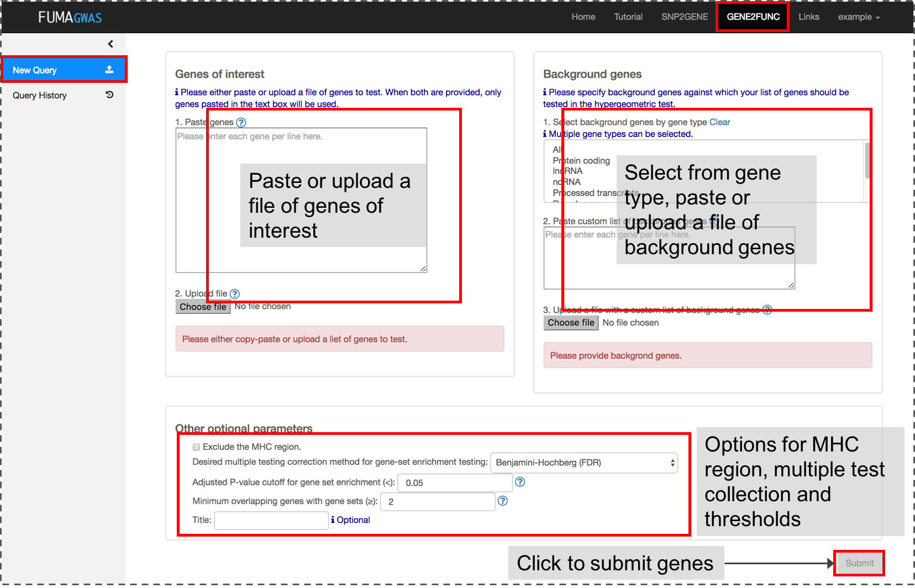Switch to the SNP2GENE tab
This screenshot has height=588, width=915.
(x=685, y=17)
